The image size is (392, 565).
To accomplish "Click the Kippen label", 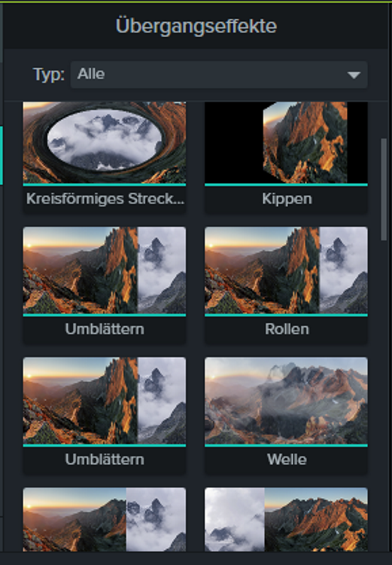I will 287,199.
